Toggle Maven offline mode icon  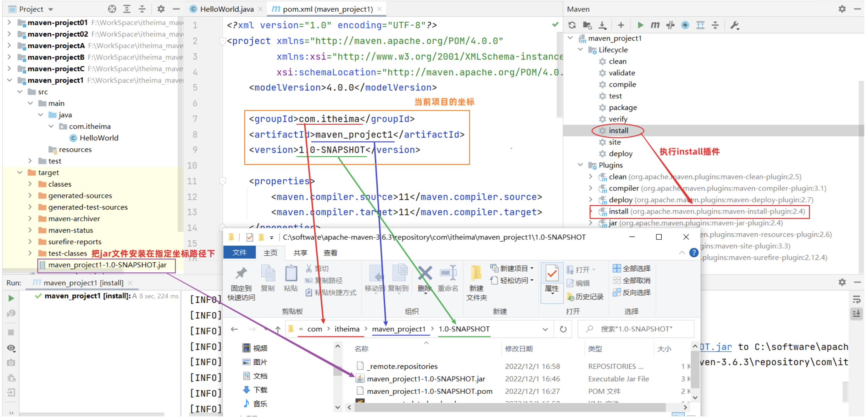(670, 25)
